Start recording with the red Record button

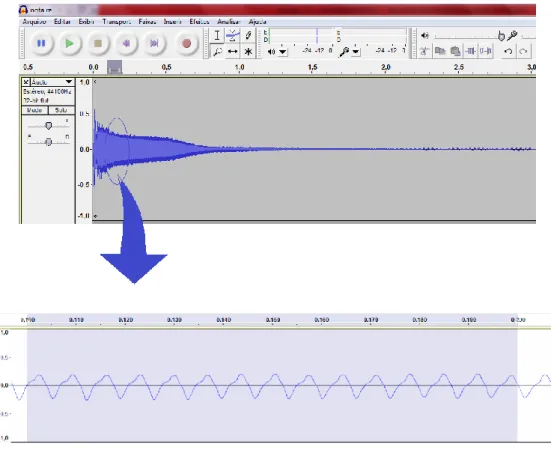(187, 43)
